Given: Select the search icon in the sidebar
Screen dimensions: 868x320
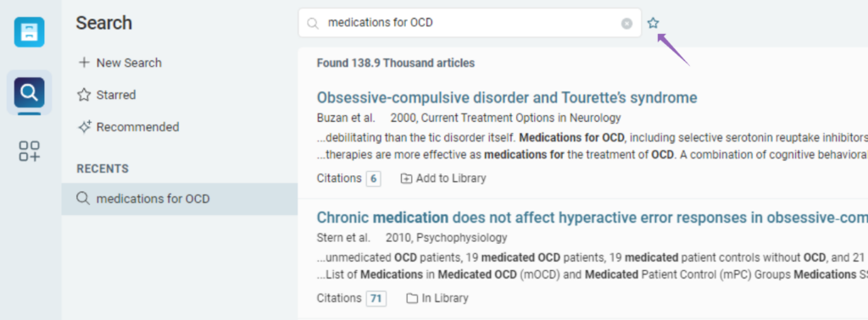Looking at the screenshot, I should tap(30, 92).
